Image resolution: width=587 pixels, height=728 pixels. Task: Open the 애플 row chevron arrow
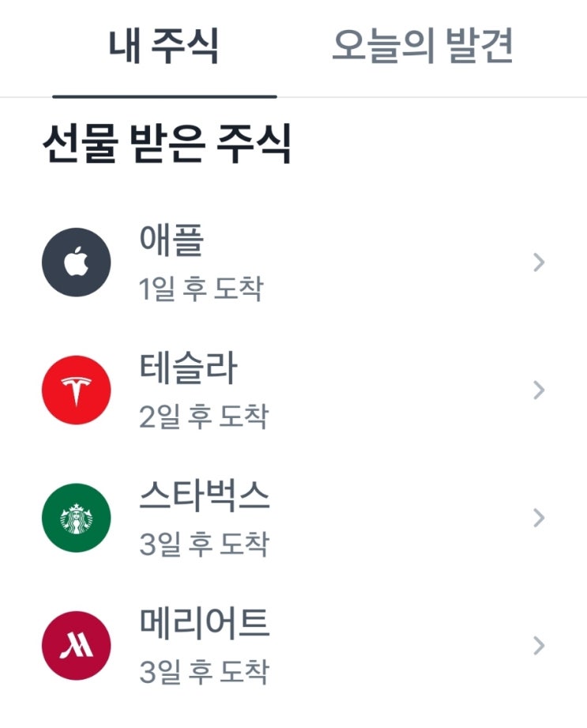539,262
